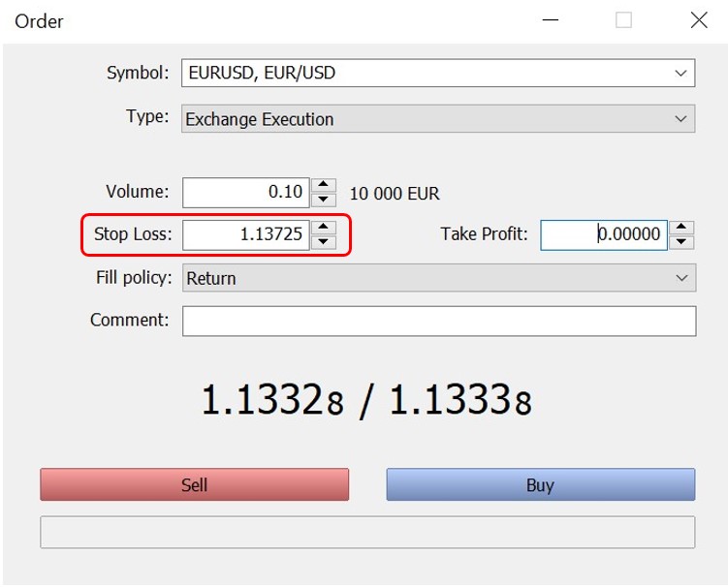Increase Volume with up arrow
The height and width of the screenshot is (587, 728).
(324, 185)
